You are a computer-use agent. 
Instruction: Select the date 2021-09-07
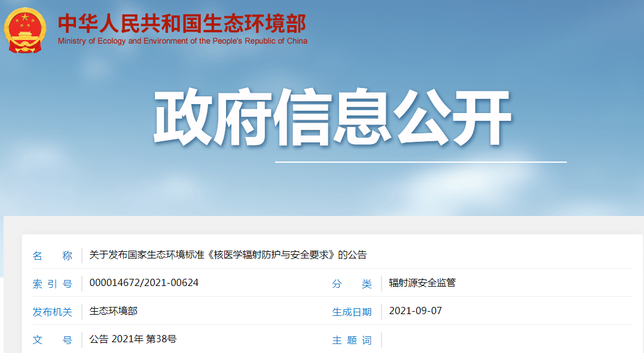tap(415, 311)
